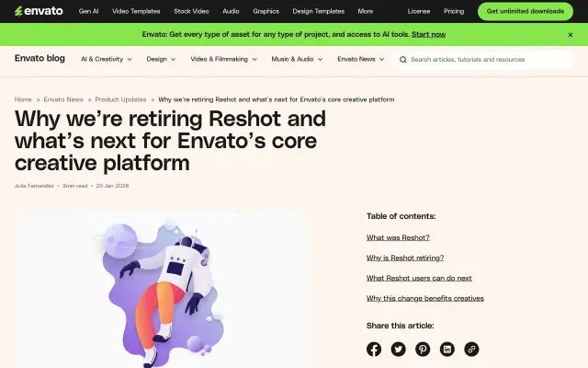Click search articles input field
588x368 pixels.
[x=483, y=59]
